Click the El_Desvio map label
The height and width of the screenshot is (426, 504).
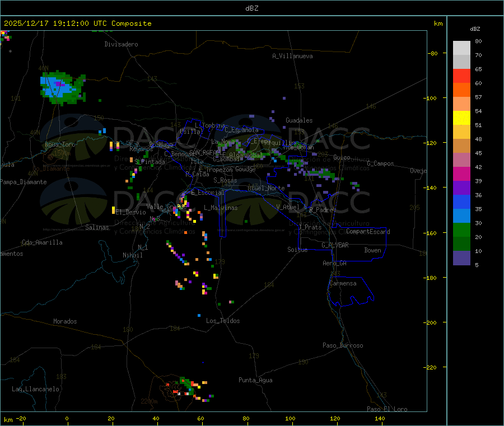click(130, 212)
